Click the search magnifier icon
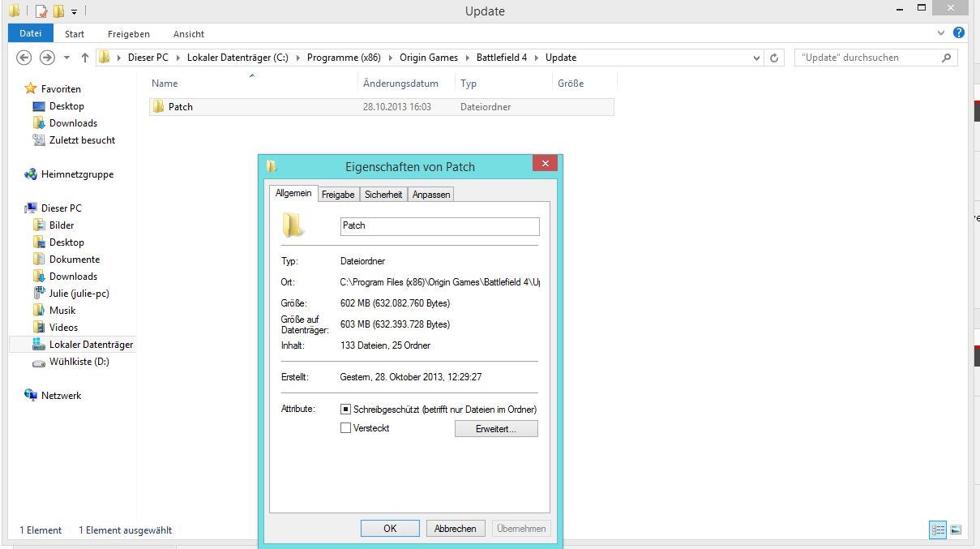Screen dimensions: 980x549 point(946,58)
